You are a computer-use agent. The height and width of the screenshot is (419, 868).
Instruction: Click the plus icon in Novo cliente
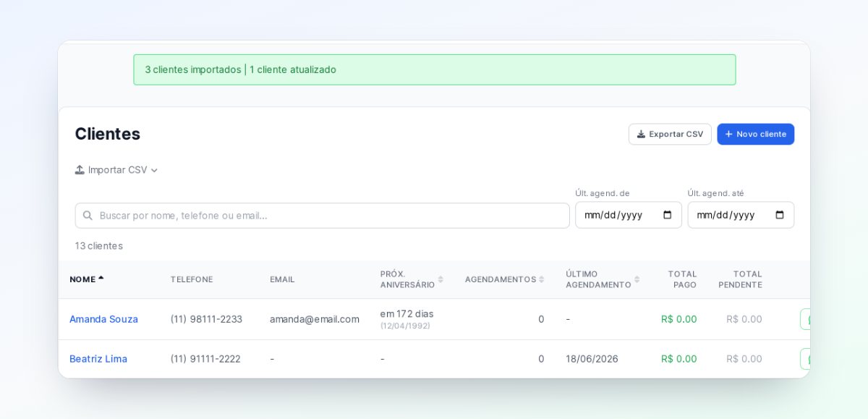pyautogui.click(x=728, y=134)
